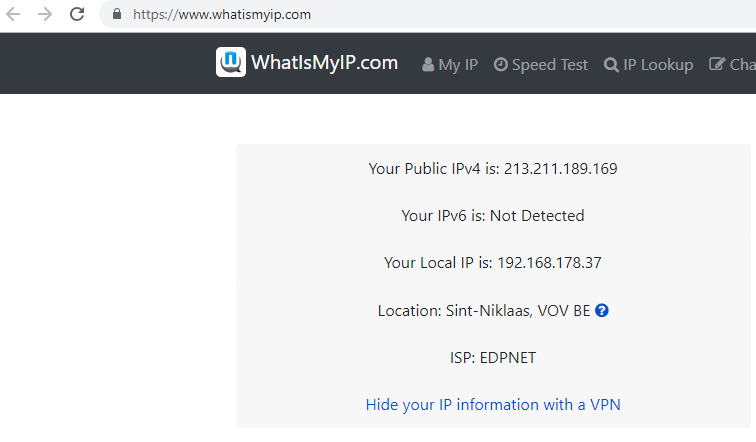This screenshot has height=442, width=756.
Task: Go to the Speed Test page
Action: coord(550,64)
